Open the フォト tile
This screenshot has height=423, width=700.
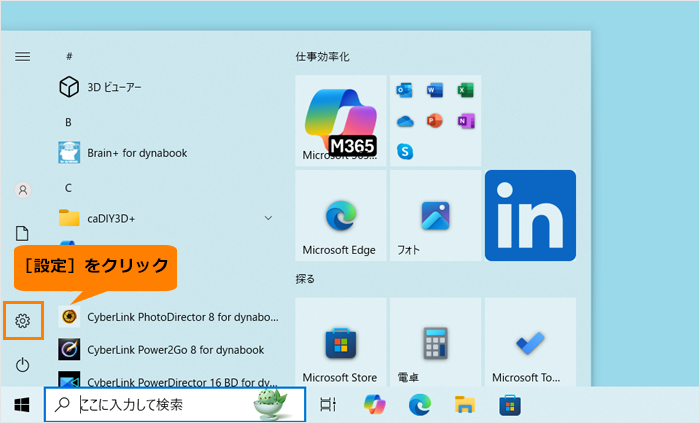[436, 216]
